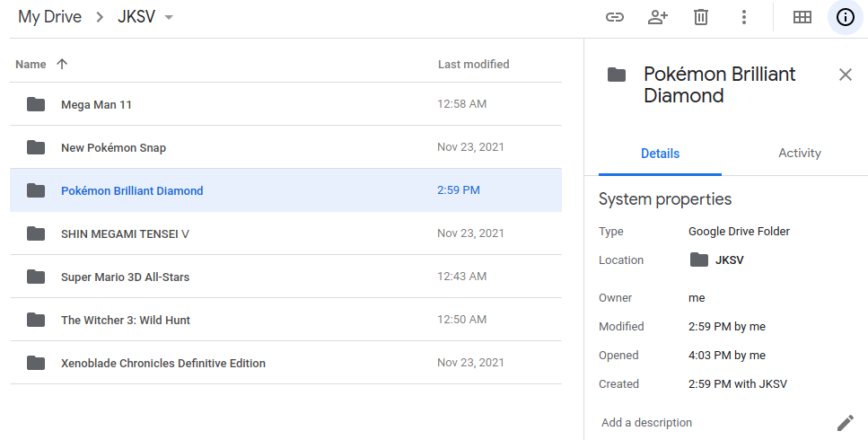The width and height of the screenshot is (868, 440).
Task: Close the details pane with X
Action: point(846,75)
